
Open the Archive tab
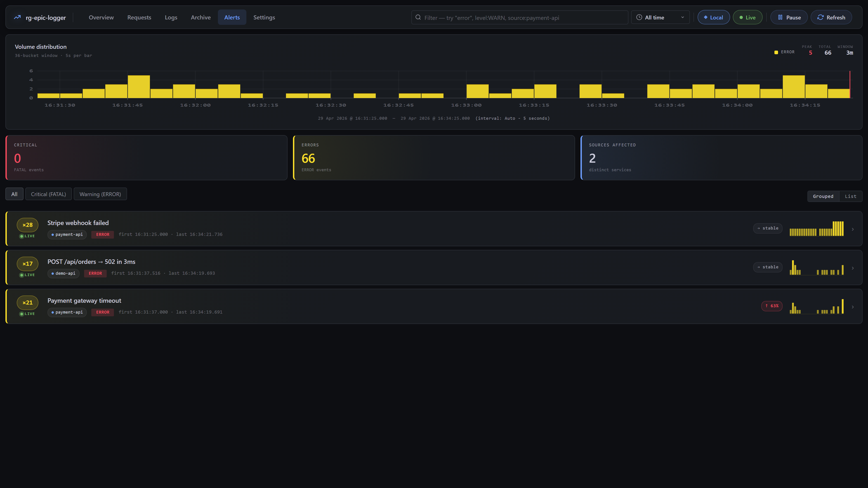click(200, 17)
